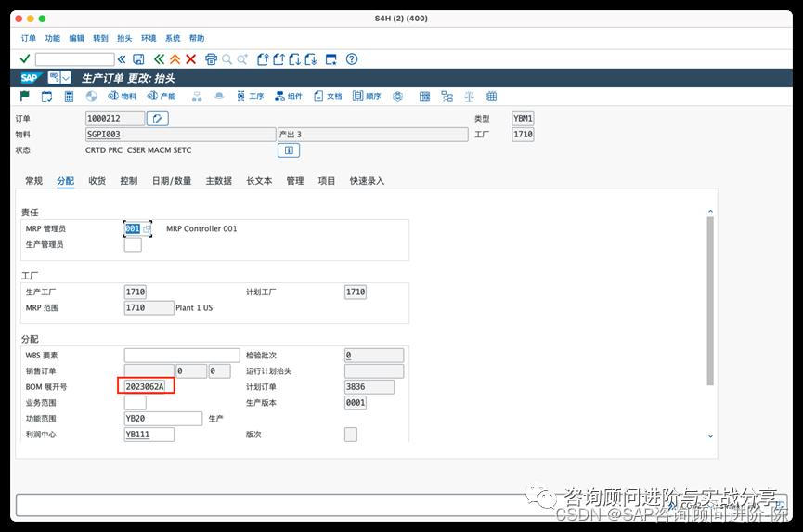Click the grey hierarchy icon after 产能
This screenshot has width=803, height=532.
pyautogui.click(x=197, y=97)
